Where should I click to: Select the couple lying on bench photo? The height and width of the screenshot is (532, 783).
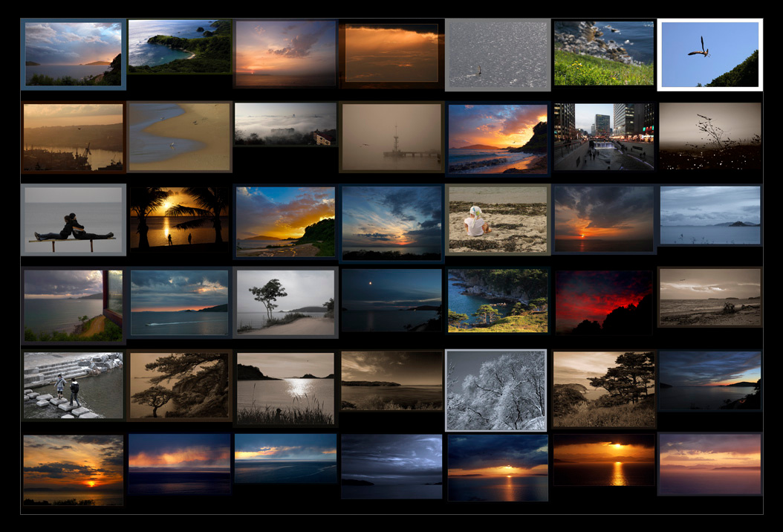[74, 220]
